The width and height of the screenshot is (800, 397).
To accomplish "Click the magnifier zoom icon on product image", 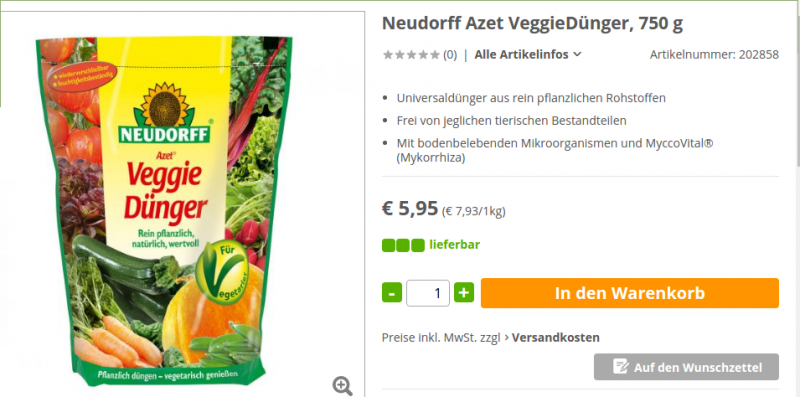I will point(342,385).
